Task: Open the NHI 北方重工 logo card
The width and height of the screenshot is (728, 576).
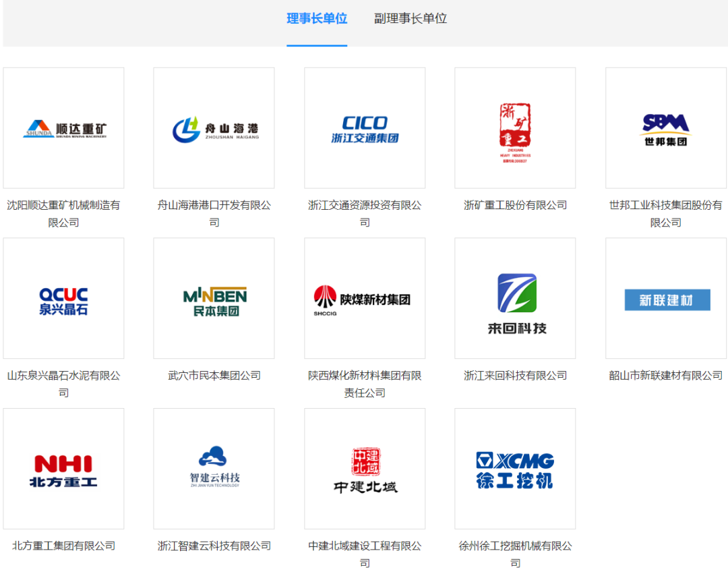Action: [x=63, y=469]
